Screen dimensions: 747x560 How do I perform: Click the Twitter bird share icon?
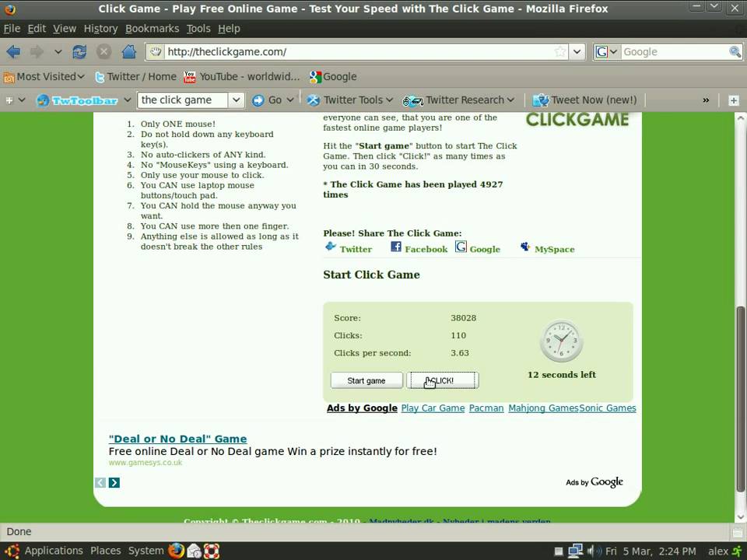[x=330, y=247]
